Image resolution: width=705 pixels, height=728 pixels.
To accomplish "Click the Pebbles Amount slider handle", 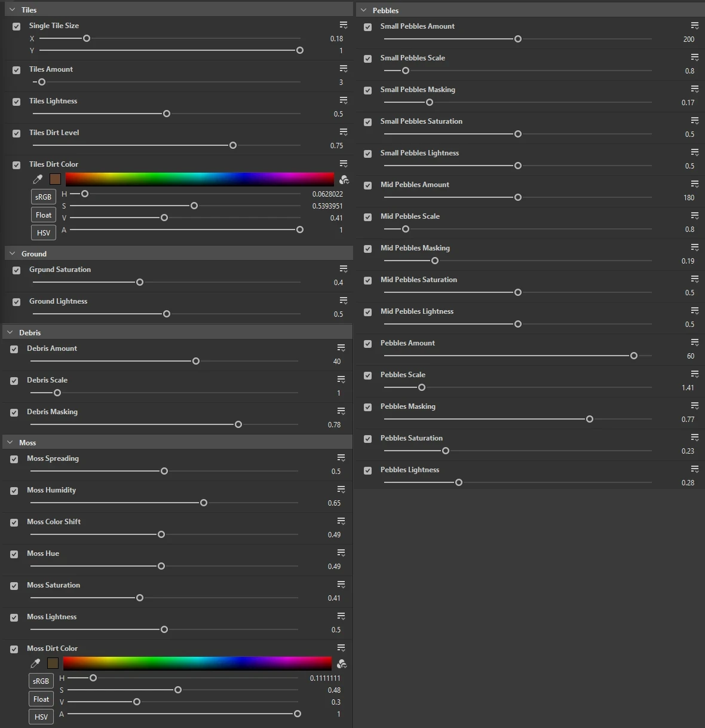I will click(634, 356).
